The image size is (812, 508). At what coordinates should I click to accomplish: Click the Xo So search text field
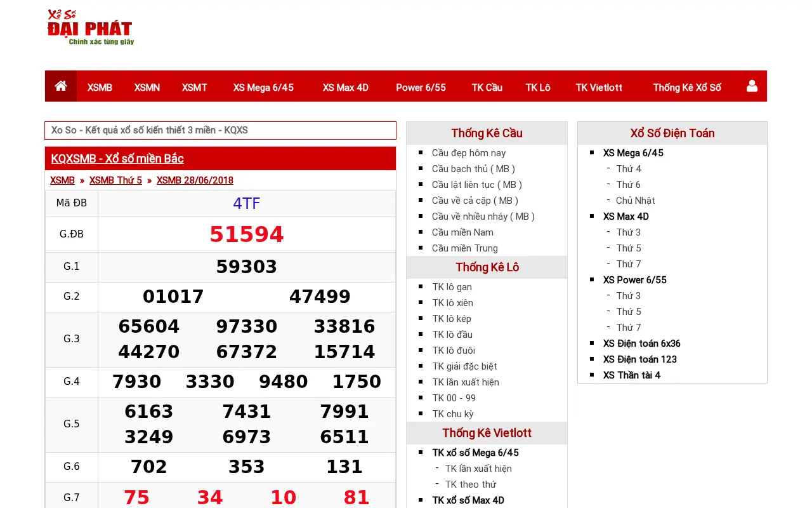pos(220,130)
